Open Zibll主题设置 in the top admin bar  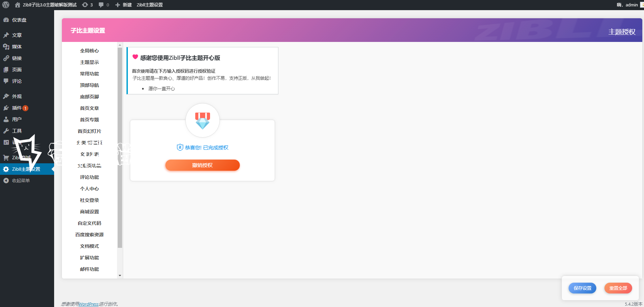coord(150,5)
